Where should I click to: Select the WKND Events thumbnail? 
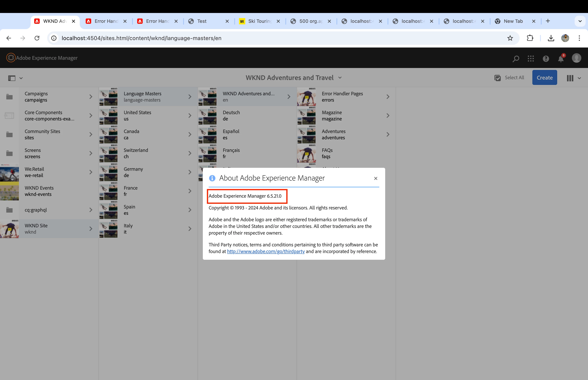(9, 191)
